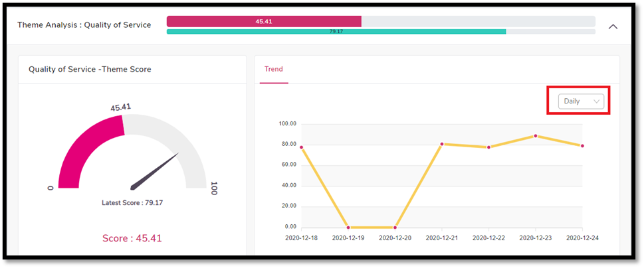Click the 2020-12-22 axis label
This screenshot has height=268, width=644.
pos(488,237)
